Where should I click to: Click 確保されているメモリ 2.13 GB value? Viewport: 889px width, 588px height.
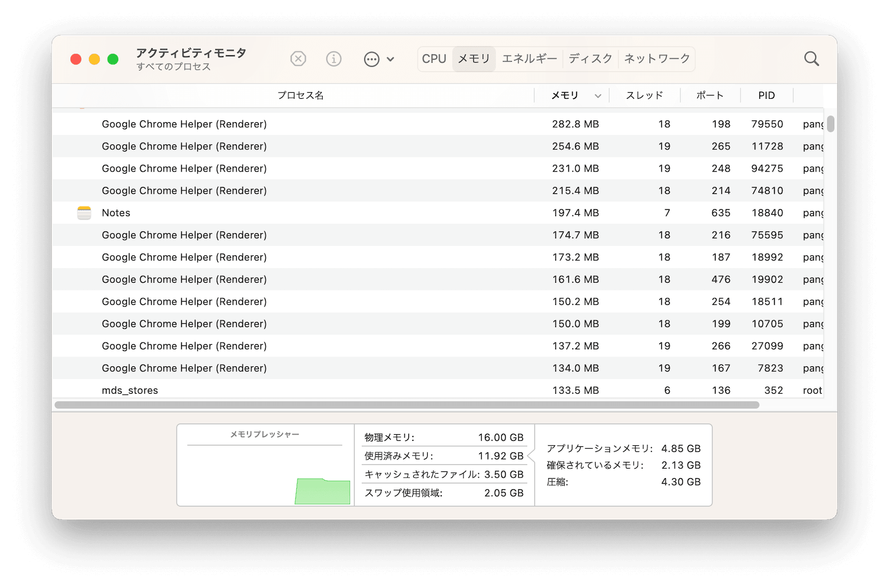click(x=681, y=465)
